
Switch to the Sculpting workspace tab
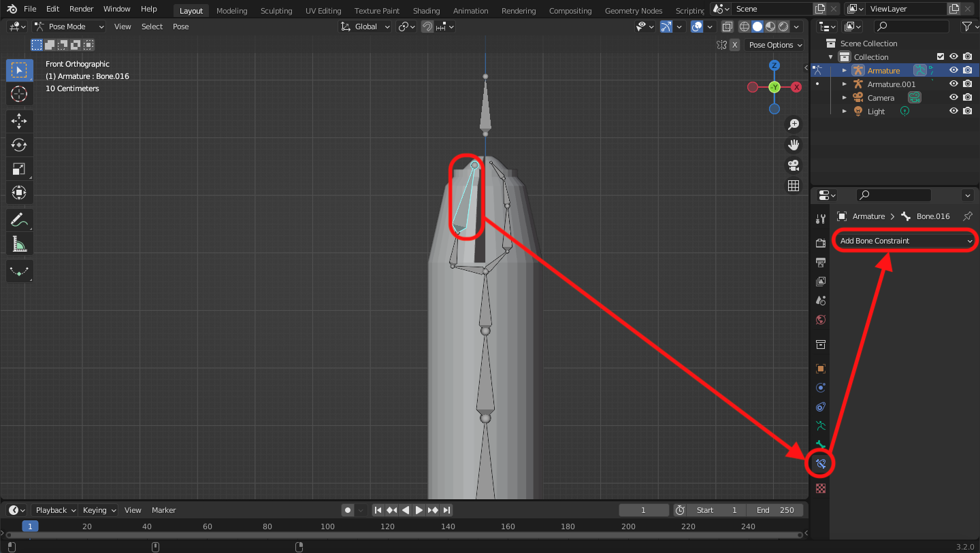pyautogui.click(x=276, y=10)
